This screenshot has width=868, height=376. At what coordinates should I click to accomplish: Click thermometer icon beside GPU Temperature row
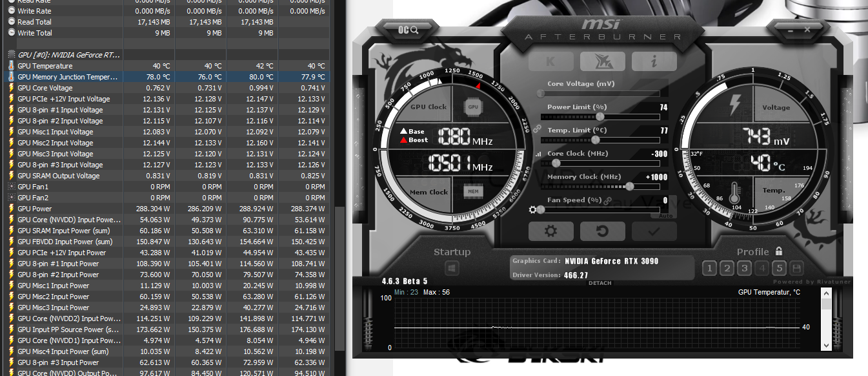click(11, 66)
